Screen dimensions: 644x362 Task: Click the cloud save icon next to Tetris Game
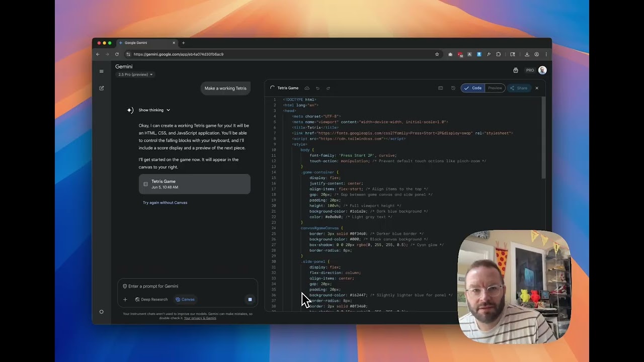(307, 88)
